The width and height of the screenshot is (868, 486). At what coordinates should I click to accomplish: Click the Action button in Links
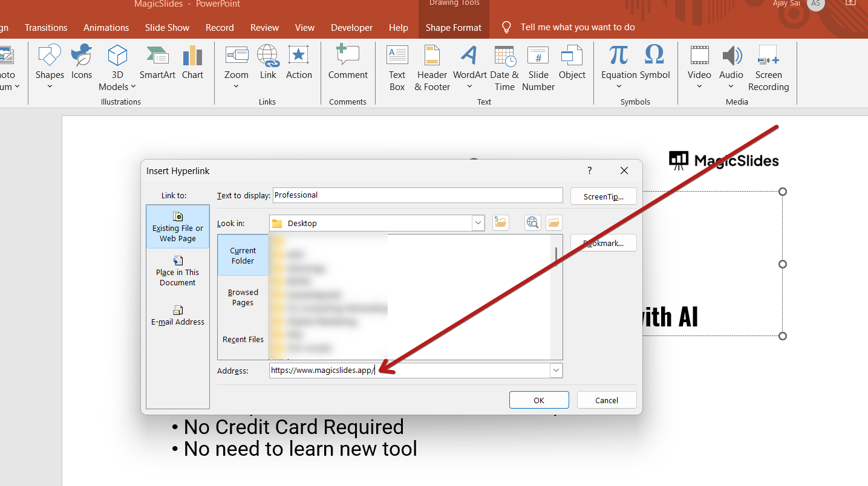(299, 63)
